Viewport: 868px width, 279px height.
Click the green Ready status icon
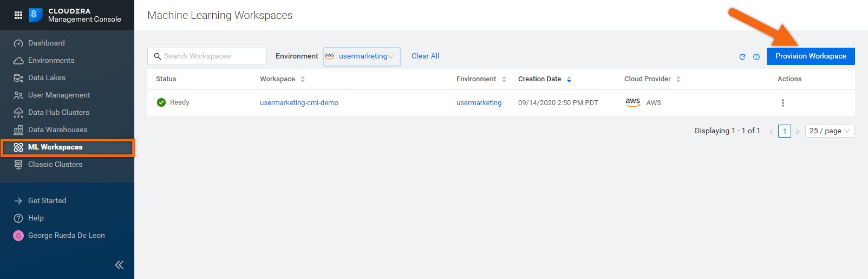161,102
